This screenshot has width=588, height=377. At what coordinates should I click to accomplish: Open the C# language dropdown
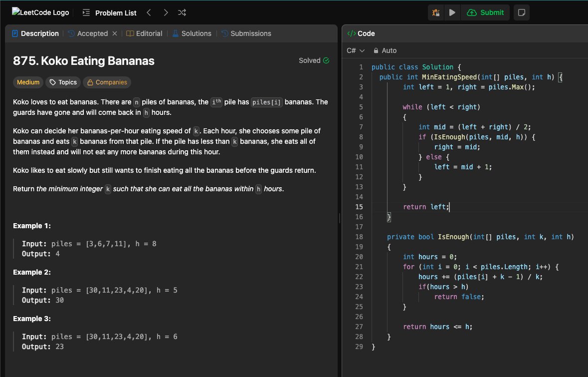(x=356, y=50)
